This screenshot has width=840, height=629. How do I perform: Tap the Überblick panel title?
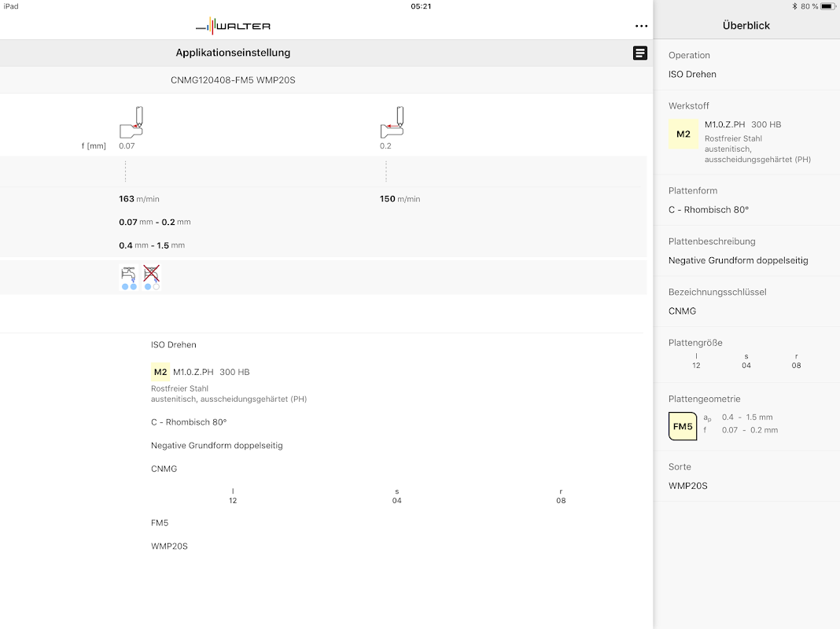[x=746, y=25]
